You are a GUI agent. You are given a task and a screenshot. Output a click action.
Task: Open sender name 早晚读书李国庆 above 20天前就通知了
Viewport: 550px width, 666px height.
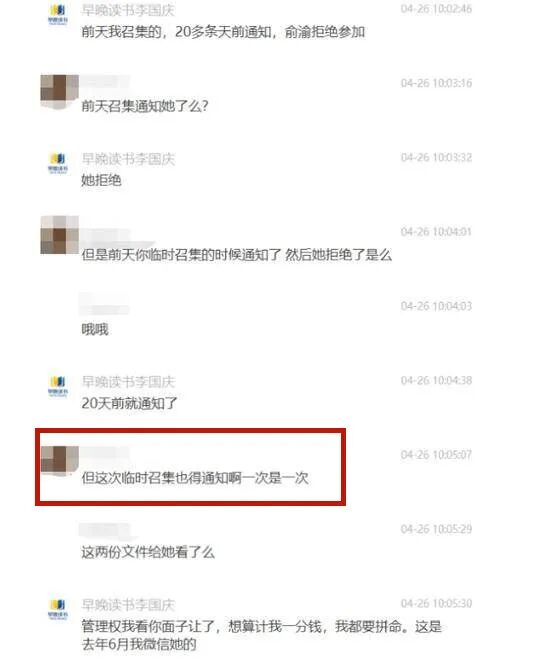tap(128, 382)
